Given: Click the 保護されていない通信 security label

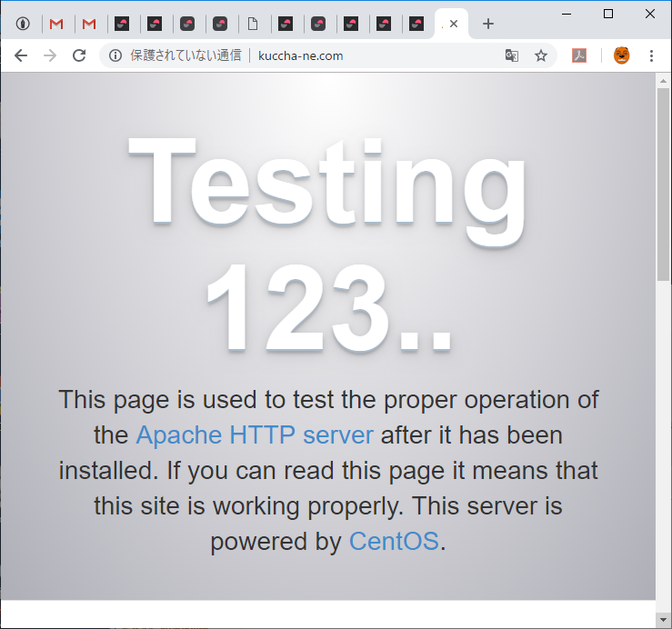Looking at the screenshot, I should 186,55.
